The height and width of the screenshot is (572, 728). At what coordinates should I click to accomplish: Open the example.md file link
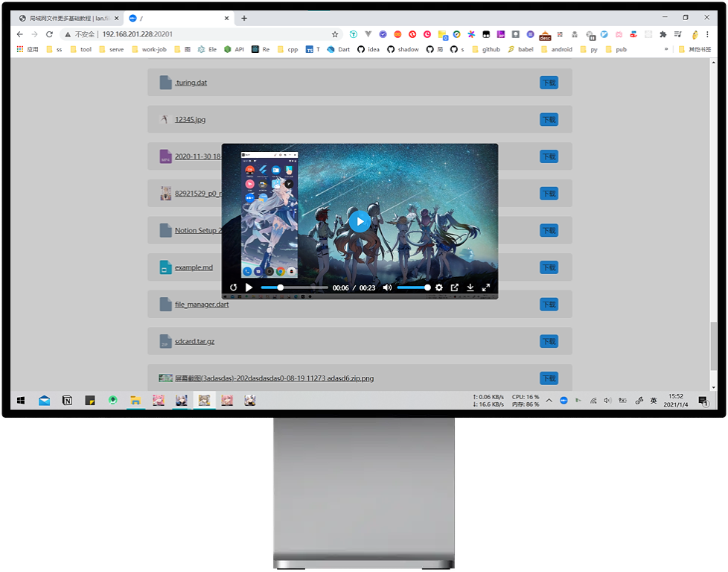194,267
